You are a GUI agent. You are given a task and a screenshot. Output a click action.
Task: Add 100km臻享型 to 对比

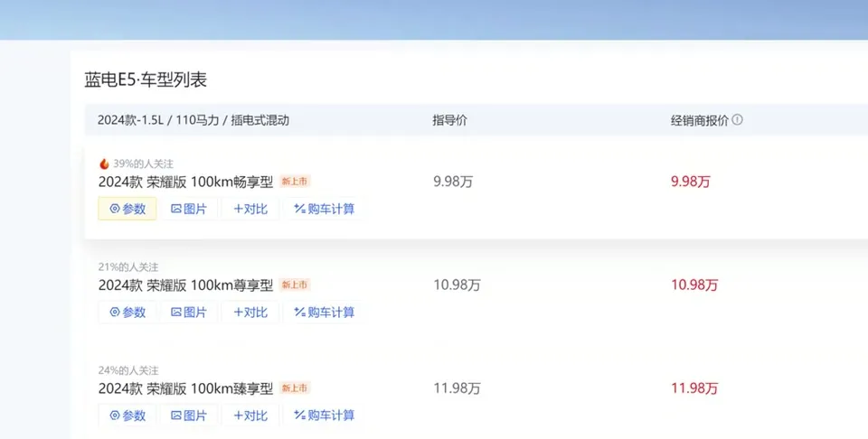tap(250, 416)
